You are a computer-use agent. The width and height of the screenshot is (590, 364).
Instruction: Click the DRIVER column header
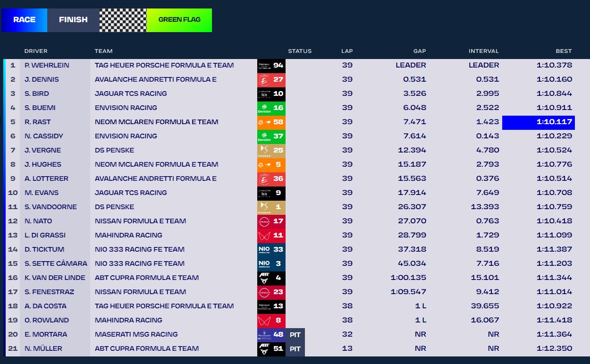click(36, 51)
